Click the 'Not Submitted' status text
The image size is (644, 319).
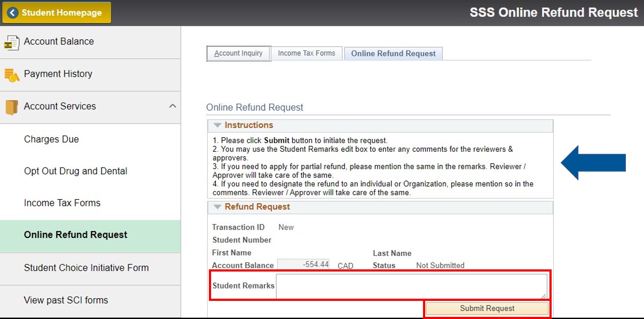tap(440, 265)
